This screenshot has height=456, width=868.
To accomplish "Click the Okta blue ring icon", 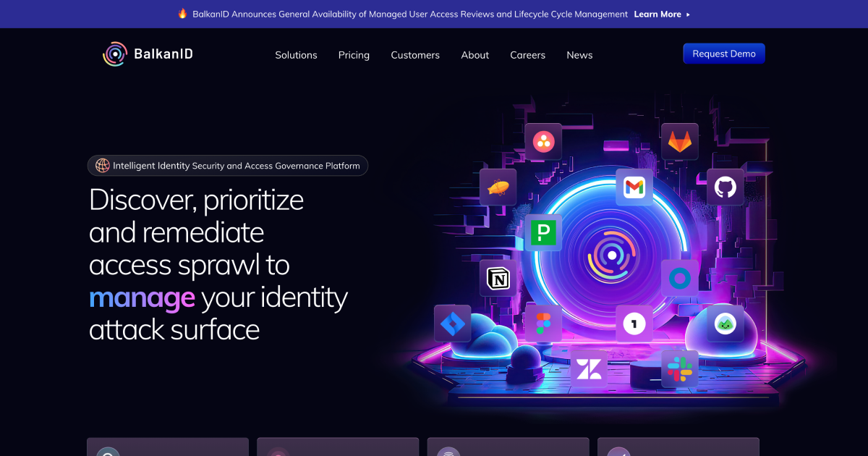I will [x=680, y=278].
